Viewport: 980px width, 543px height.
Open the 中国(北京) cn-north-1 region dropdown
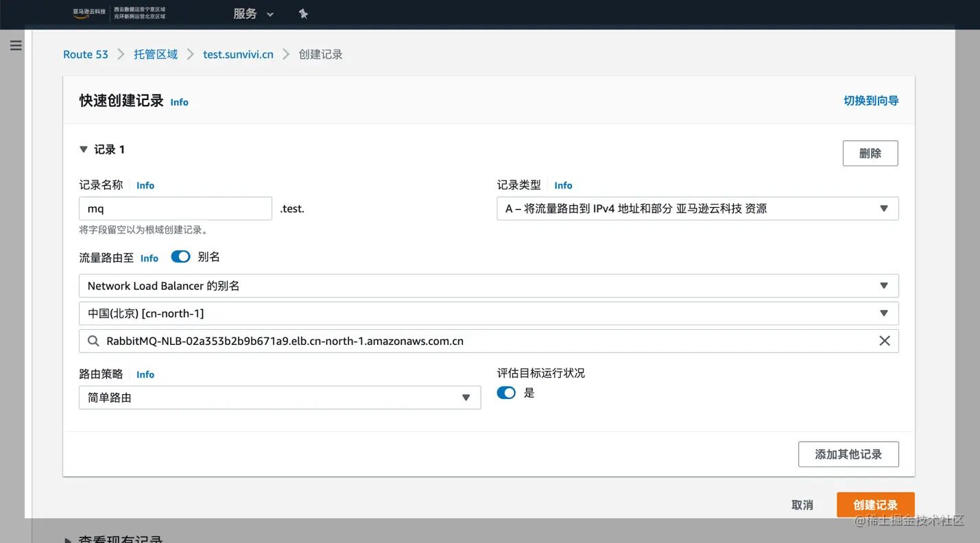point(489,313)
